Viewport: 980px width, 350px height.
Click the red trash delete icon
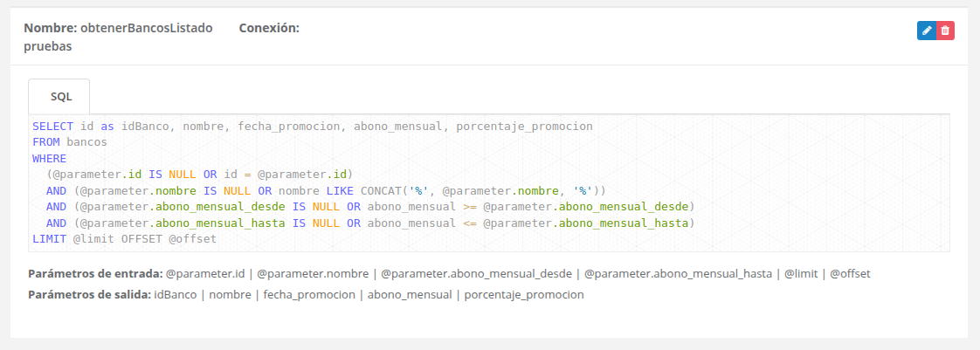click(945, 31)
